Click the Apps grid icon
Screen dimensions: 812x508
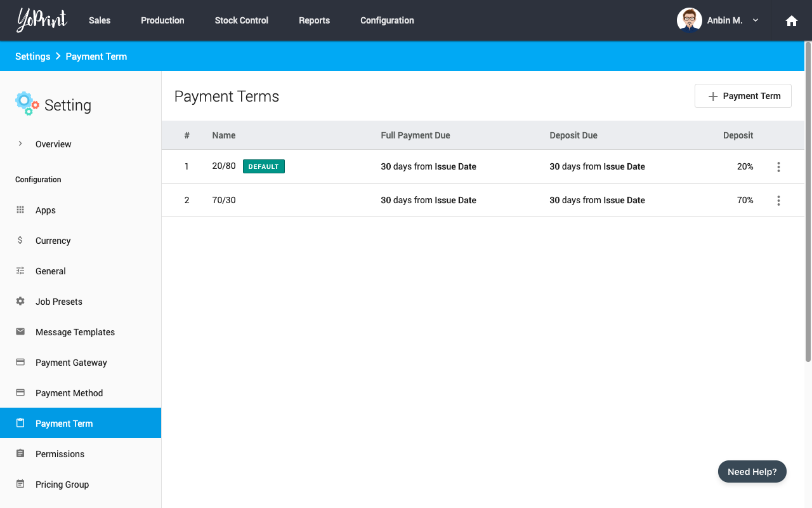[x=20, y=210]
